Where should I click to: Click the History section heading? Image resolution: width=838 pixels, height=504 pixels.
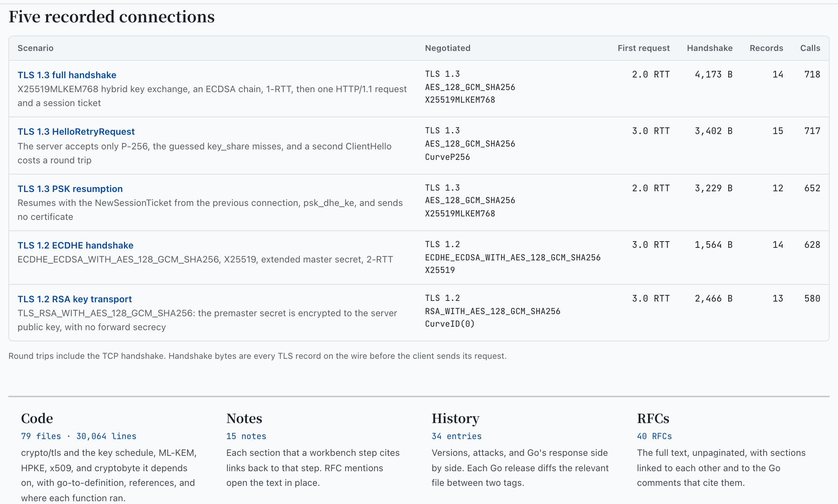click(455, 418)
